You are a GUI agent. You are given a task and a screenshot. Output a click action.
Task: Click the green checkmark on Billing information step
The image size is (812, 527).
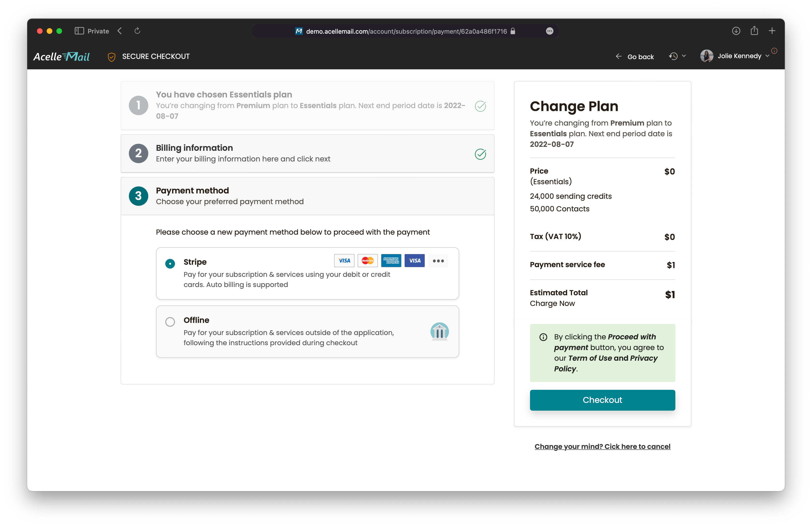(x=480, y=153)
